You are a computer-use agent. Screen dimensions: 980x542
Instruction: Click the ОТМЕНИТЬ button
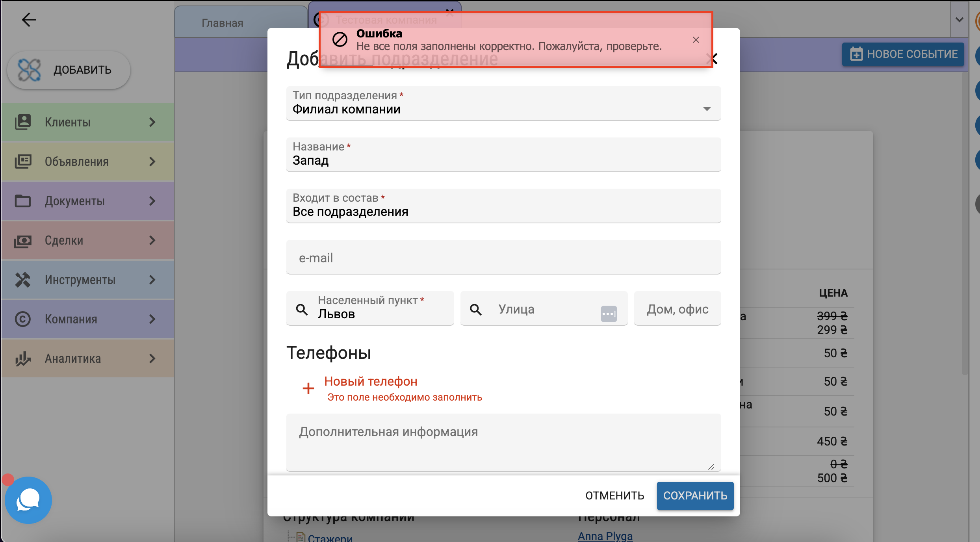(x=615, y=496)
